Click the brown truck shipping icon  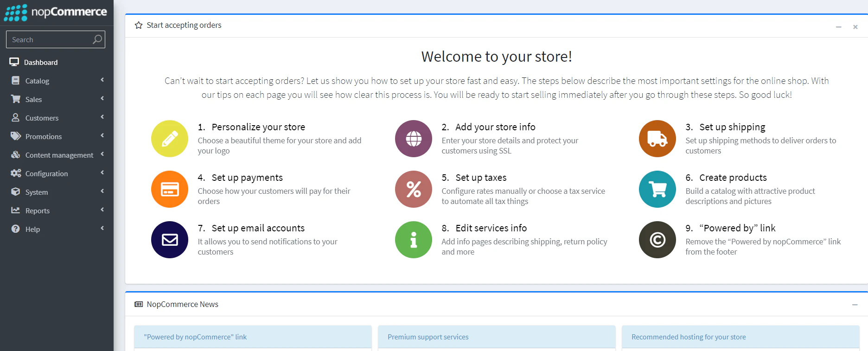pyautogui.click(x=657, y=139)
